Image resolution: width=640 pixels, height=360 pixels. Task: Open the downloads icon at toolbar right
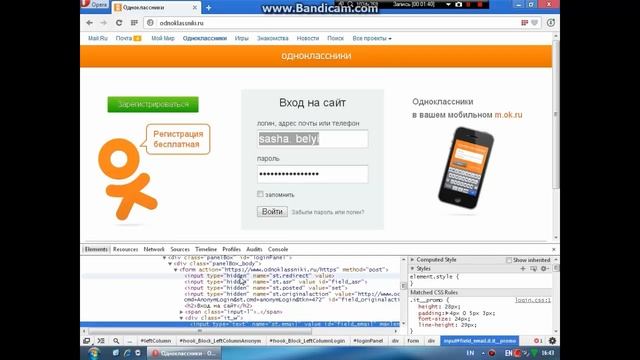coord(551,23)
